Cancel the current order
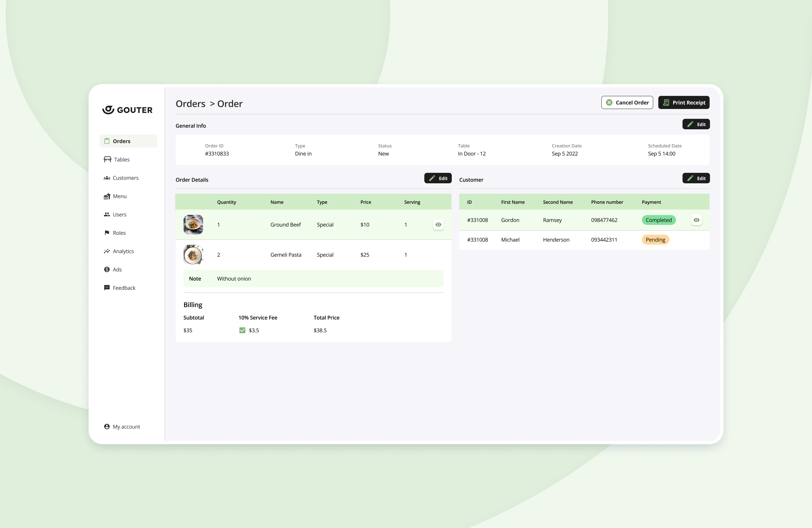812x528 pixels. (627, 102)
